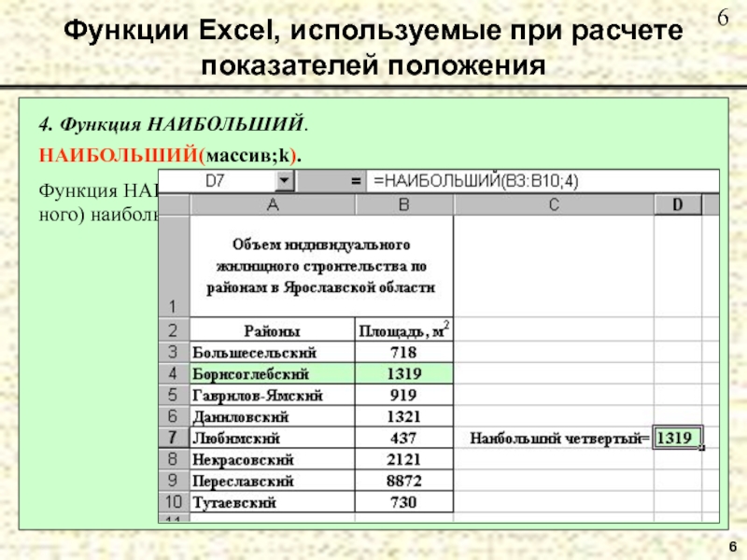Select cell 'Тутаевский'
This screenshot has width=747, height=560.
pyautogui.click(x=273, y=502)
